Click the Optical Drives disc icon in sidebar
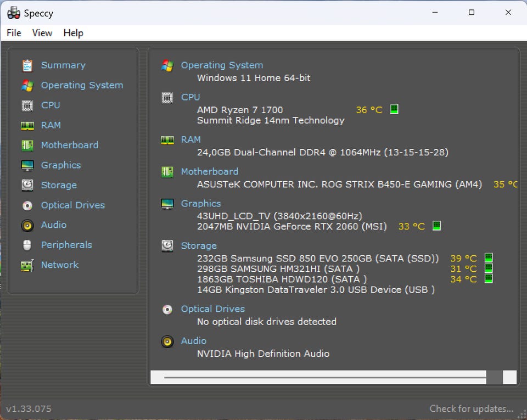The image size is (527, 420). coord(27,205)
